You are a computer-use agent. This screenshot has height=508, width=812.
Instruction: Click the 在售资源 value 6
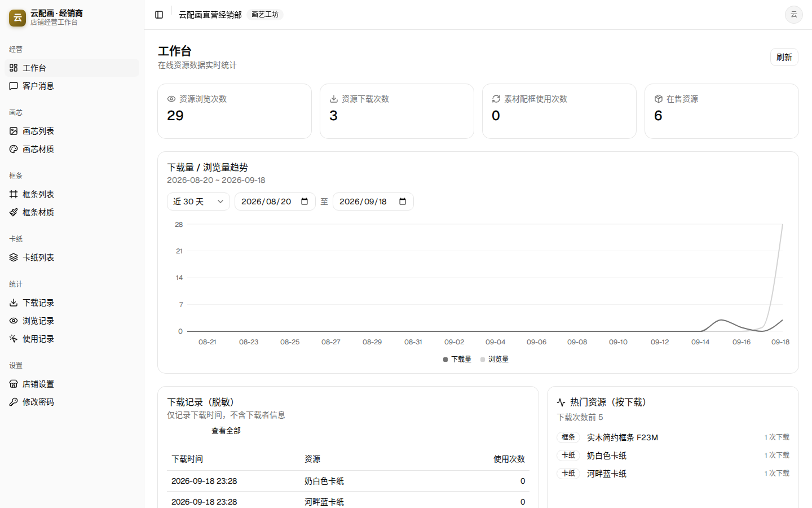[x=658, y=116]
